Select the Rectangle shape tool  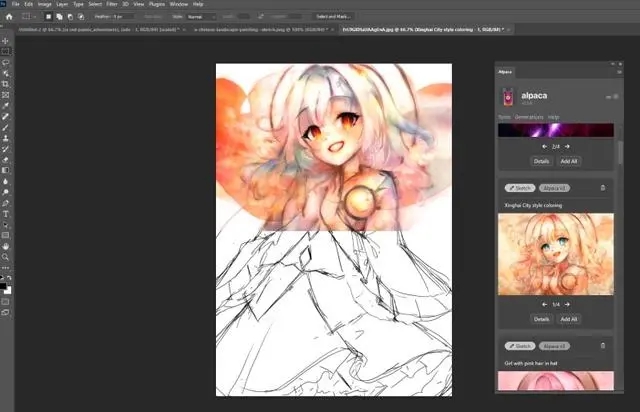[5, 235]
